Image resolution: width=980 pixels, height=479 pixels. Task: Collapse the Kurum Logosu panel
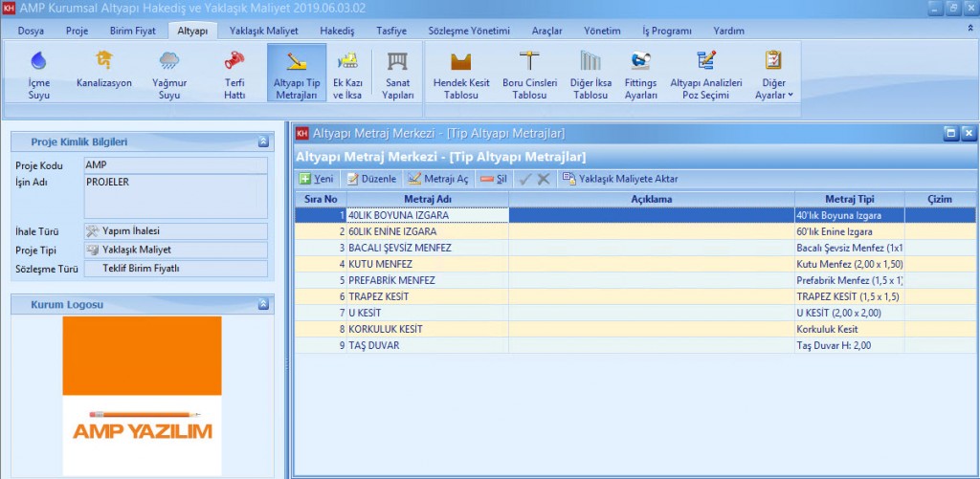click(x=263, y=305)
